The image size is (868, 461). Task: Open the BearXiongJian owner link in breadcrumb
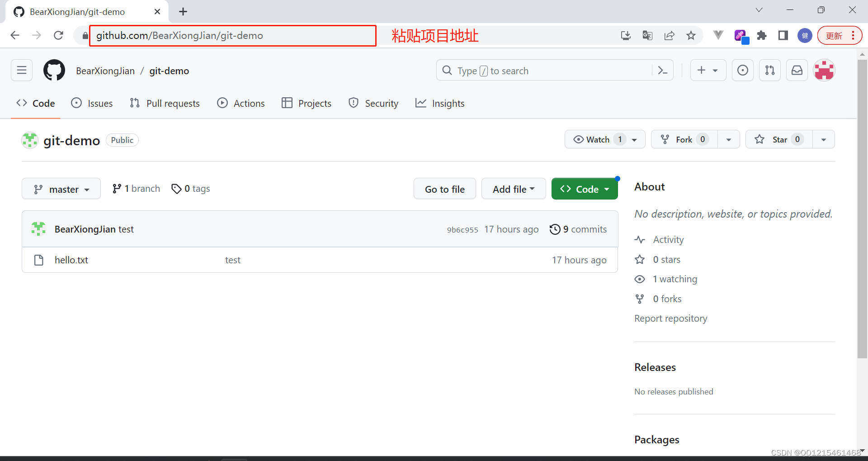[105, 71]
